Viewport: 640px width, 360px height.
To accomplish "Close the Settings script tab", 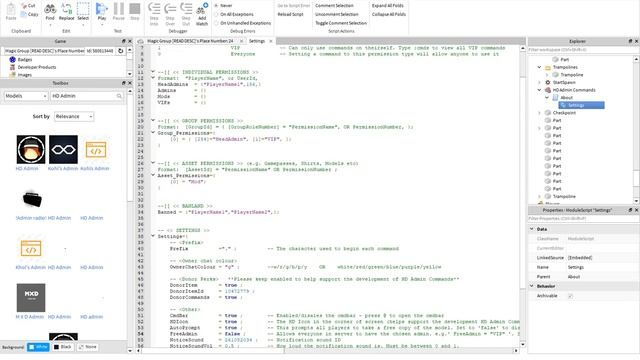I will [271, 41].
